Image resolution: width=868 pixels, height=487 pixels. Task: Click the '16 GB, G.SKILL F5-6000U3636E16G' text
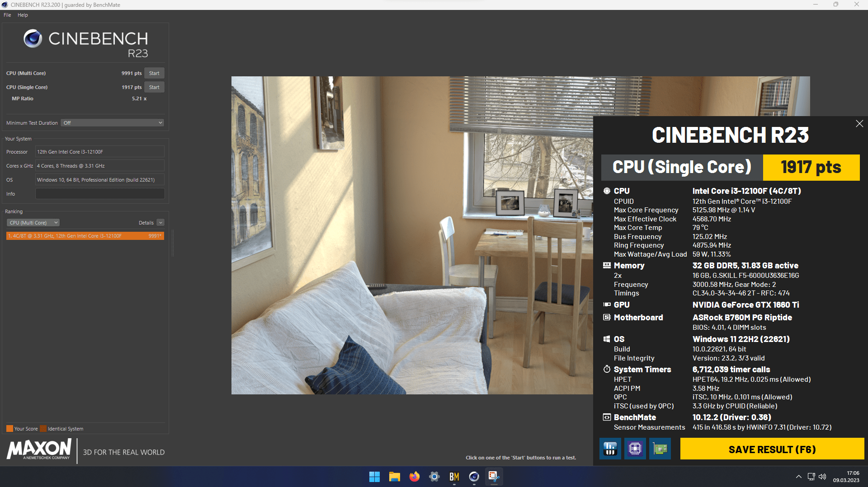coord(746,276)
